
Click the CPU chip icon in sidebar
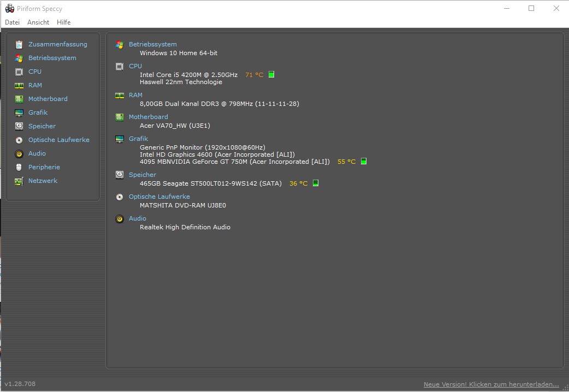pyautogui.click(x=19, y=72)
